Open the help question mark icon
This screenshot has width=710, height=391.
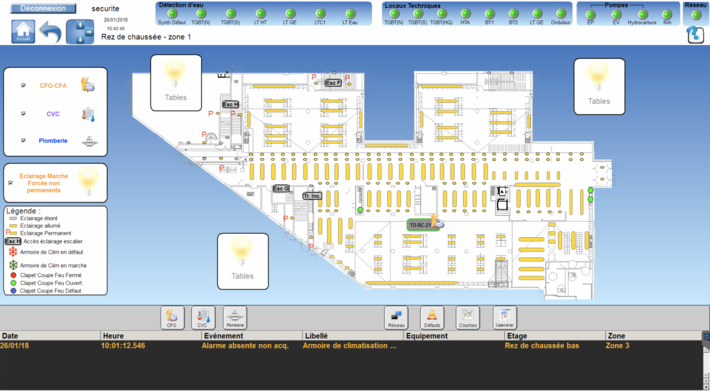pos(695,35)
